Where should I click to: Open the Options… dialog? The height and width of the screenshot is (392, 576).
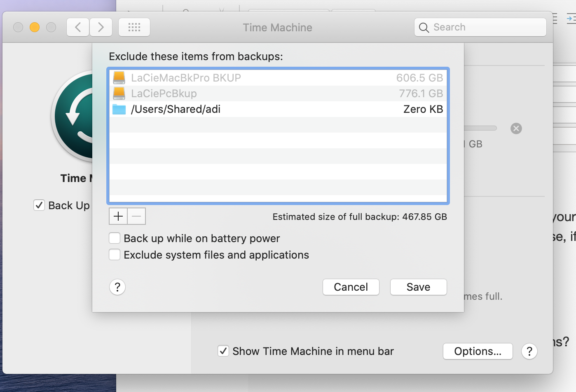pyautogui.click(x=478, y=351)
